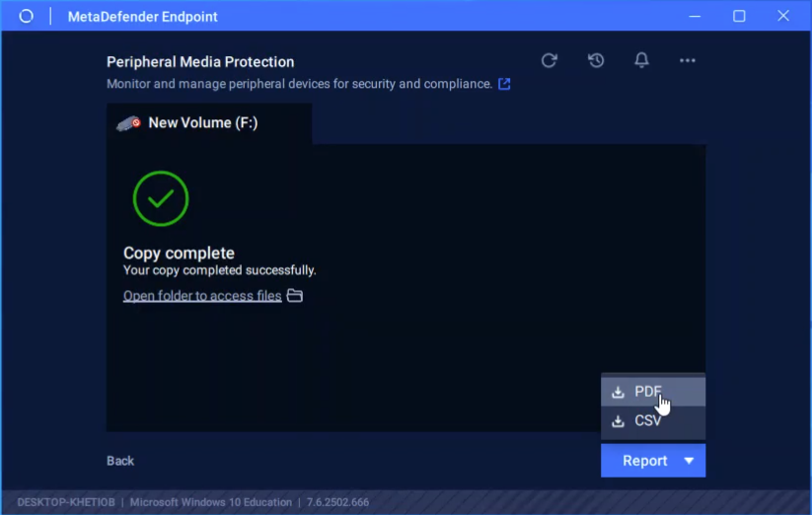Download the report as CSV
This screenshot has width=812, height=515.
tap(653, 421)
